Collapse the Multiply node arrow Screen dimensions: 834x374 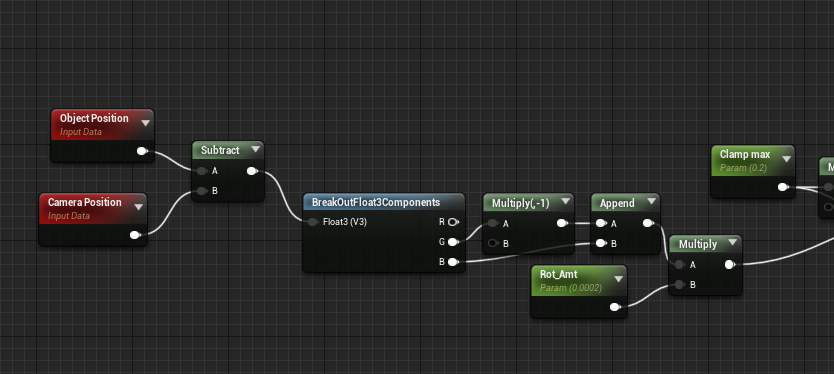[x=733, y=243]
